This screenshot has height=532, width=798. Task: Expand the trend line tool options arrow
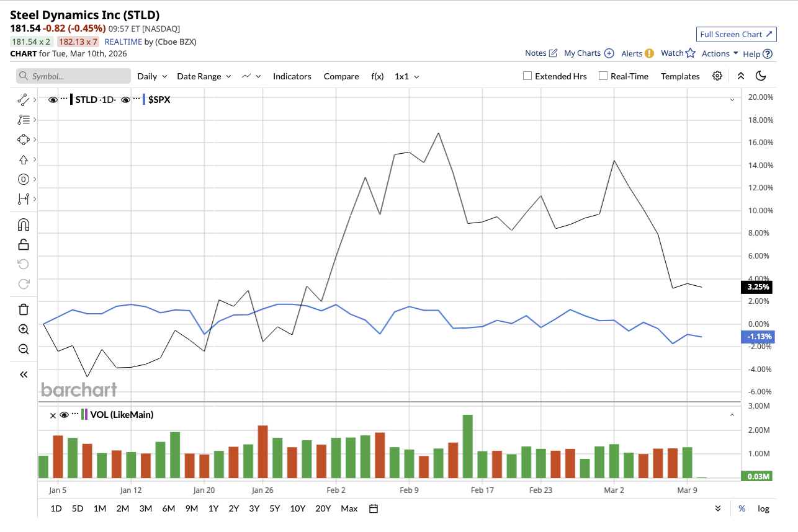35,99
